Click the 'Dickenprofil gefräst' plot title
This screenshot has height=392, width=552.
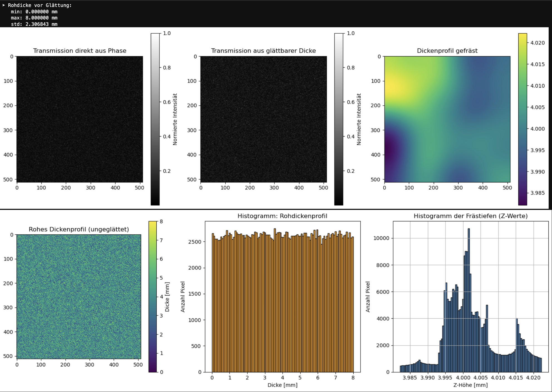pyautogui.click(x=447, y=51)
